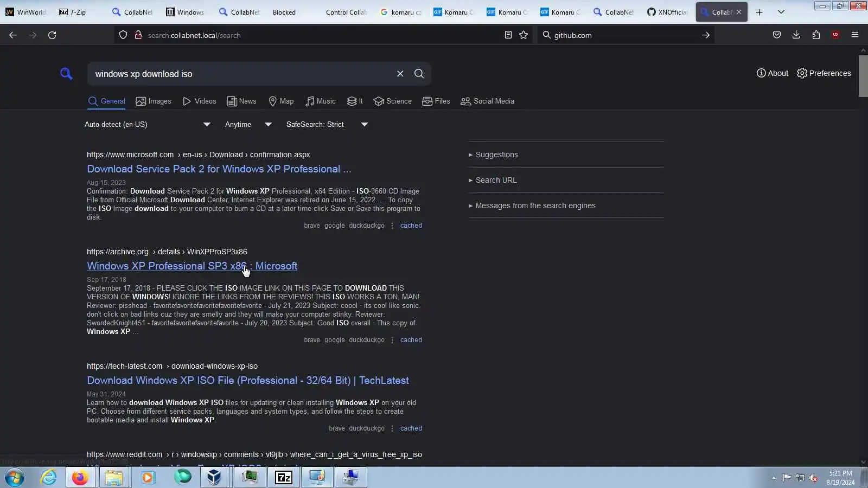Expand the Search URL section
This screenshot has width=868, height=488.
pyautogui.click(x=493, y=180)
